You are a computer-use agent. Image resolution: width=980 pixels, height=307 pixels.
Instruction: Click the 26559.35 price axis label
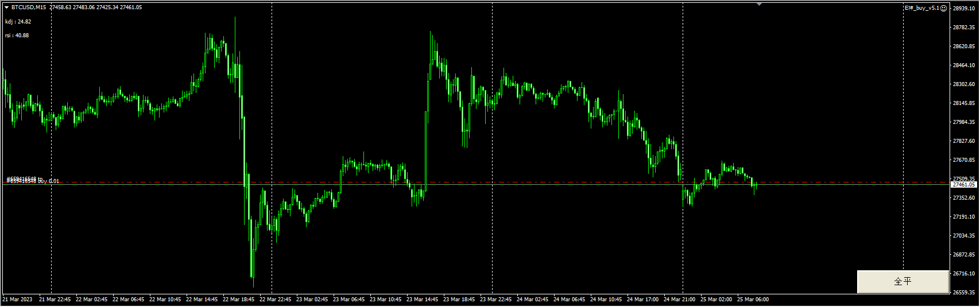[x=964, y=292]
